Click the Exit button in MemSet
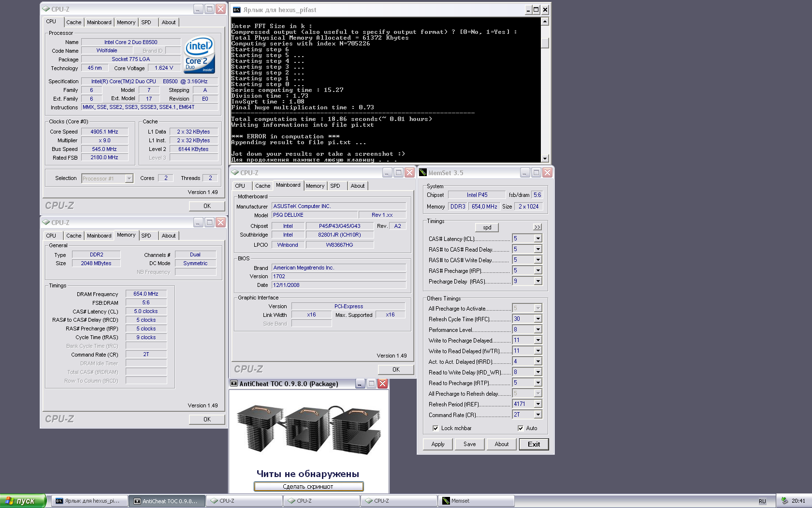This screenshot has width=812, height=508. (534, 444)
